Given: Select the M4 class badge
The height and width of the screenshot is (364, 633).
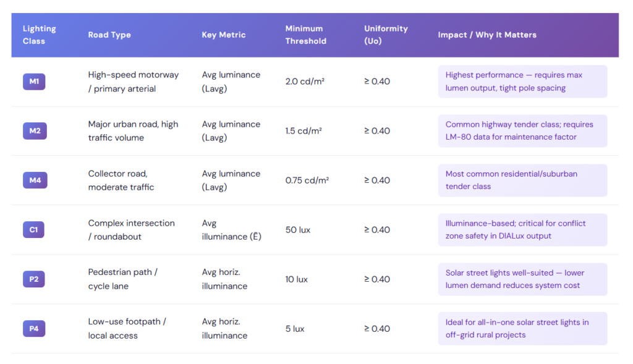Looking at the screenshot, I should 35,180.
